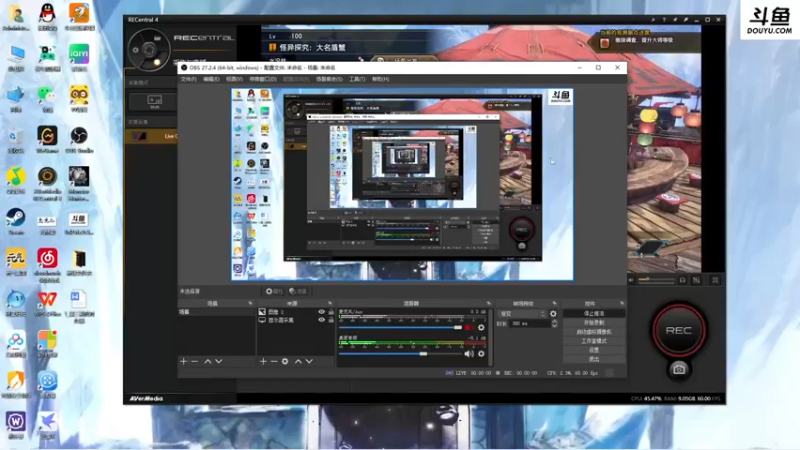The height and width of the screenshot is (450, 800).
Task: Open the OBS 文件(F) menu
Action: click(x=188, y=79)
